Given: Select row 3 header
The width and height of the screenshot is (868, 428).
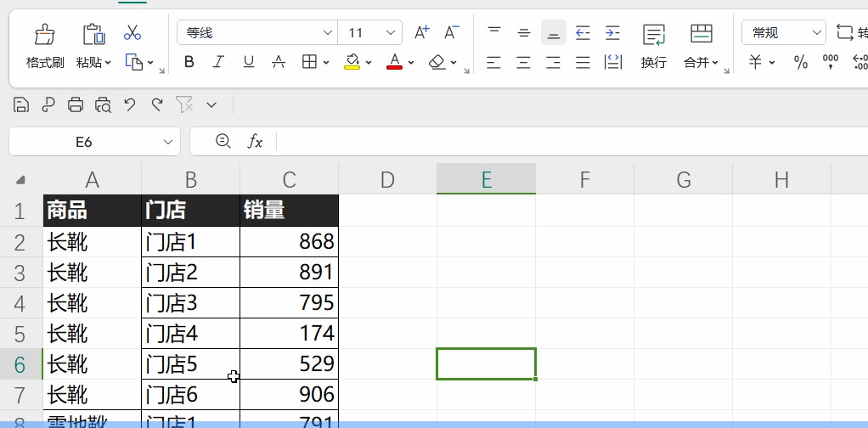Looking at the screenshot, I should tap(20, 273).
